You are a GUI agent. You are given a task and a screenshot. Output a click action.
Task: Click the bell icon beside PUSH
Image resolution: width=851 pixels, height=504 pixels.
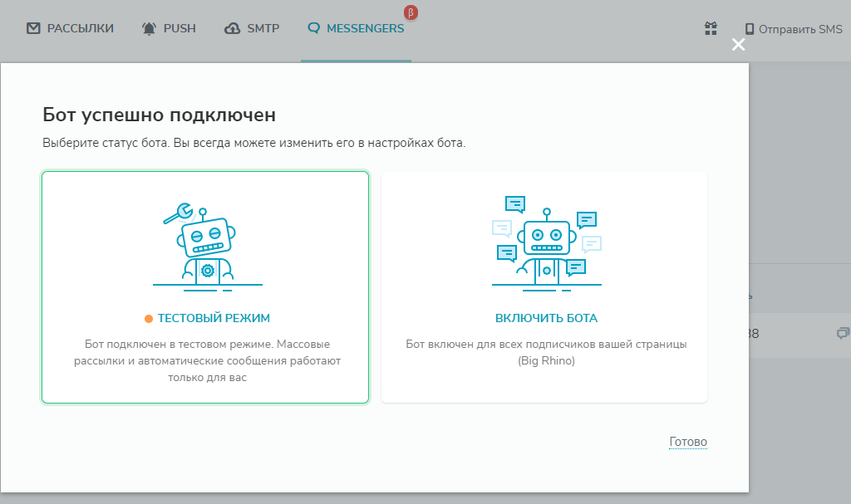coord(149,29)
